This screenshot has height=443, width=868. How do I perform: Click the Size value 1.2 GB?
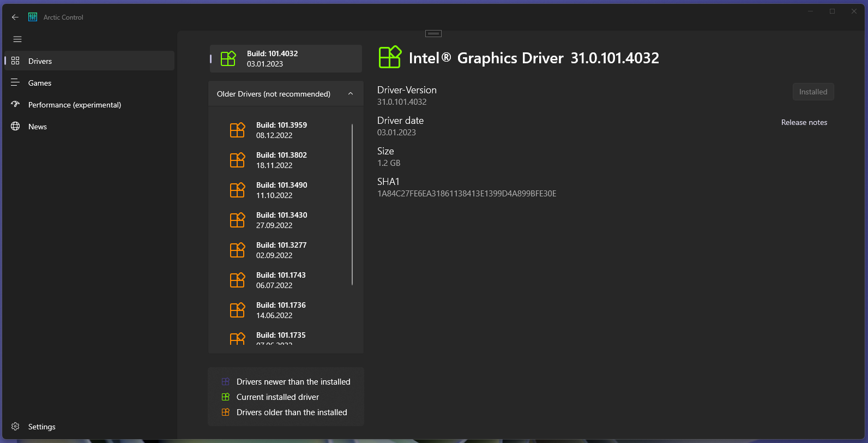pos(389,163)
